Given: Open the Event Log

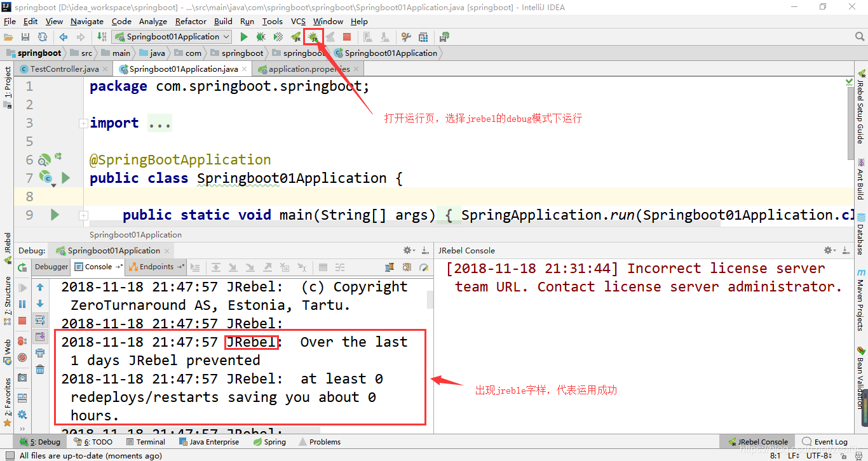Looking at the screenshot, I should pyautogui.click(x=825, y=442).
